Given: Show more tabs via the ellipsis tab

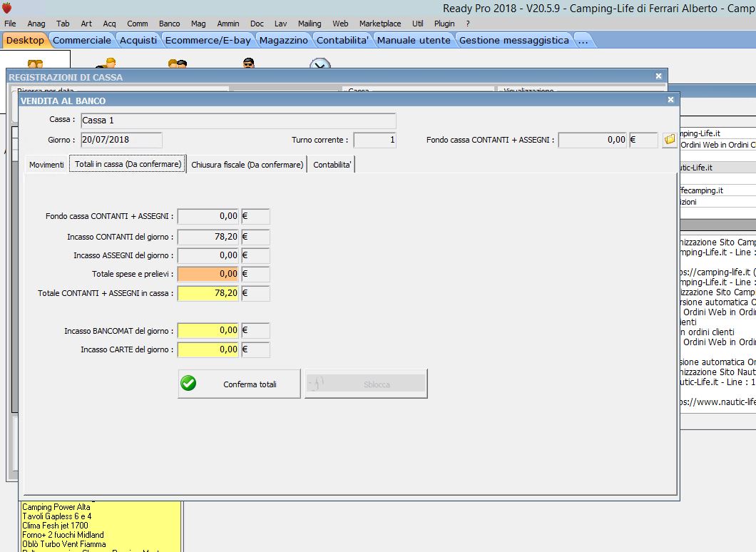Looking at the screenshot, I should [583, 41].
